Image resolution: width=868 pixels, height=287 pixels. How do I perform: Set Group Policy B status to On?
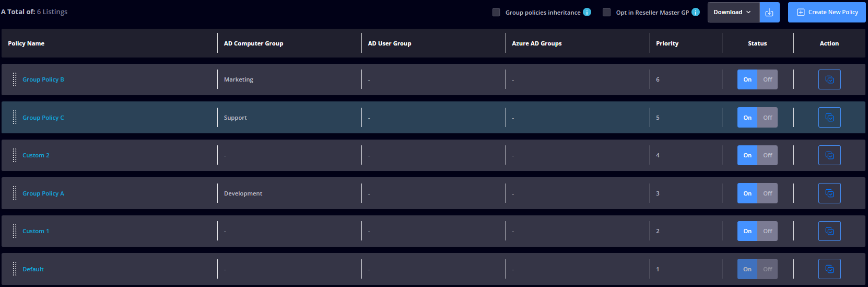point(747,79)
